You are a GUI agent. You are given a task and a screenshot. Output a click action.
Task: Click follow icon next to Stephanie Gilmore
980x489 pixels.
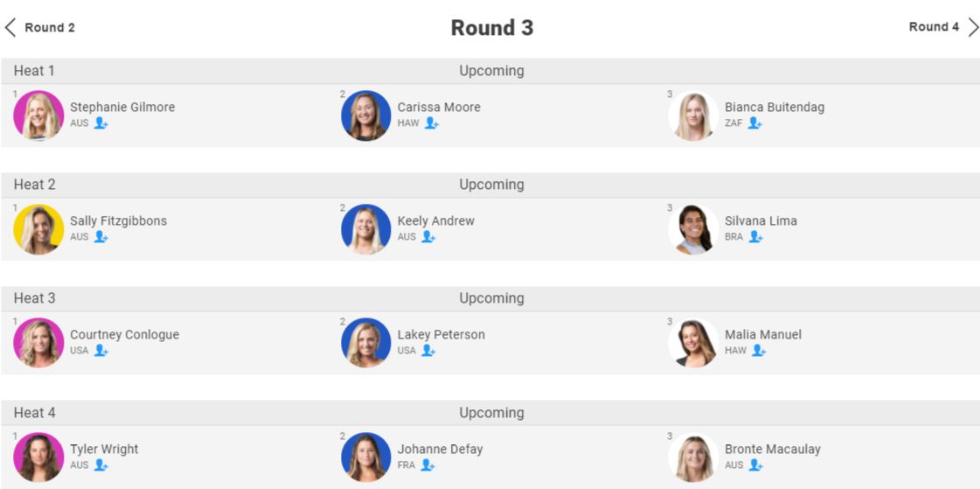tap(101, 123)
